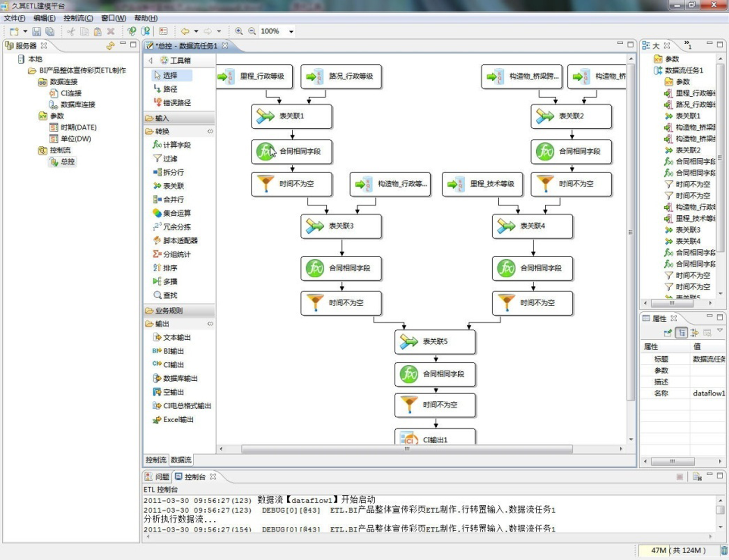
Task: Click the 表关联5 node on the canvas
Action: pyautogui.click(x=435, y=342)
